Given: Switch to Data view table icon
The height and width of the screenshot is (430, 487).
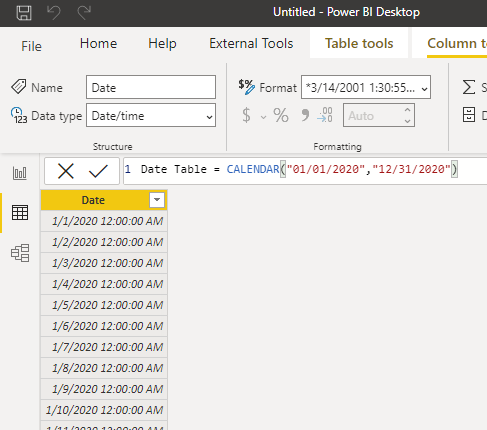Looking at the screenshot, I should pyautogui.click(x=20, y=213).
